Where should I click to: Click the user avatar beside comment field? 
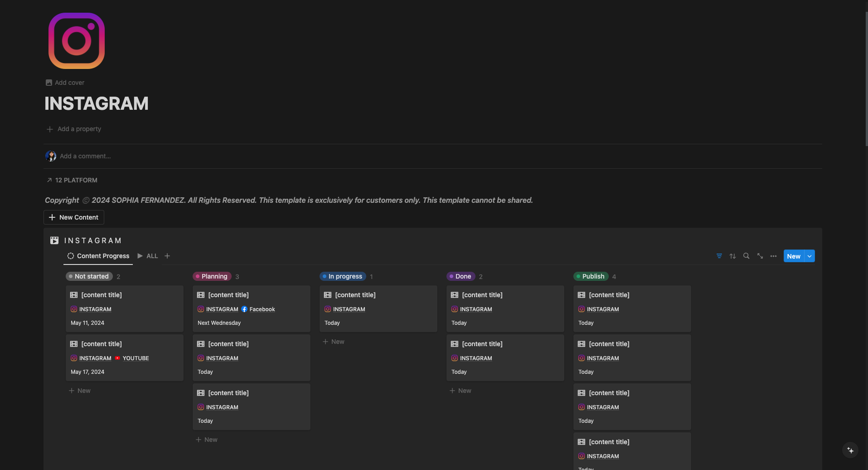pos(51,156)
